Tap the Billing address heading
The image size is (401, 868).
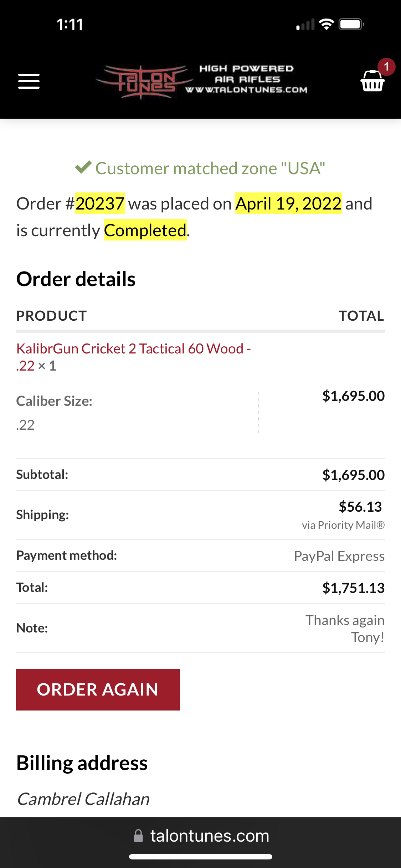[82, 763]
